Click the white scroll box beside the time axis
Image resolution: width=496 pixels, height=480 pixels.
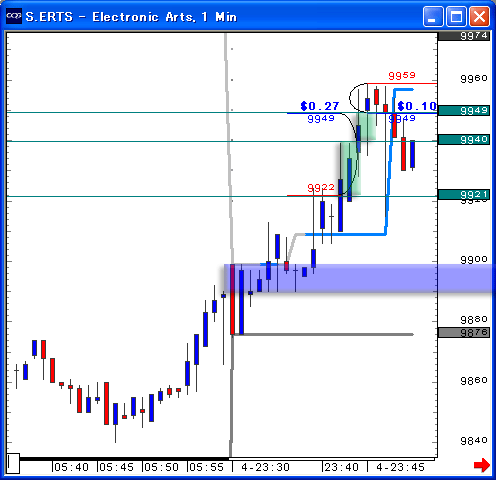pos(13,463)
